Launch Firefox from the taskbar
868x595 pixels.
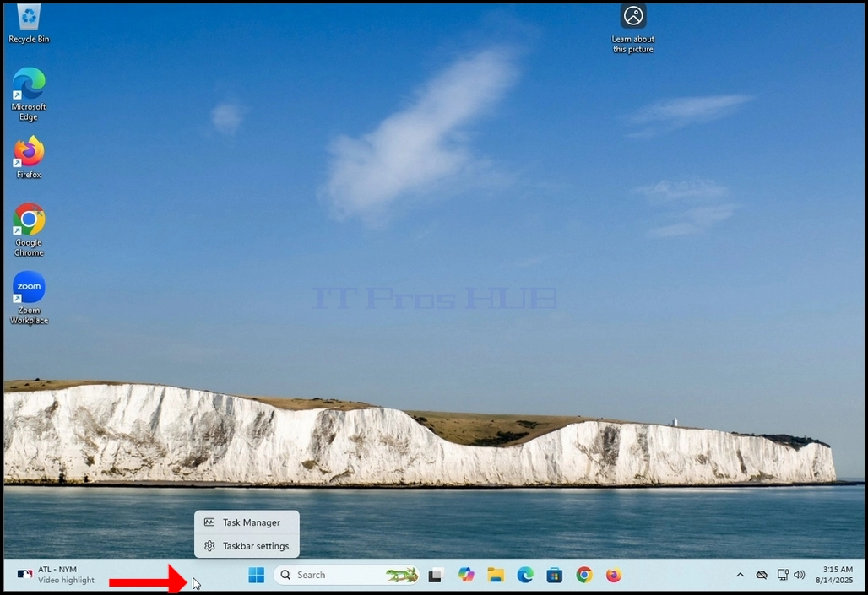tap(613, 575)
